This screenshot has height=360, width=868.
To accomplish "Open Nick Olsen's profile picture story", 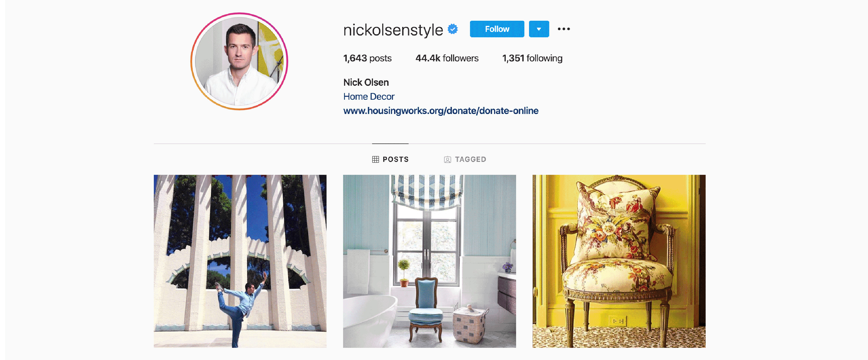I will [x=239, y=61].
